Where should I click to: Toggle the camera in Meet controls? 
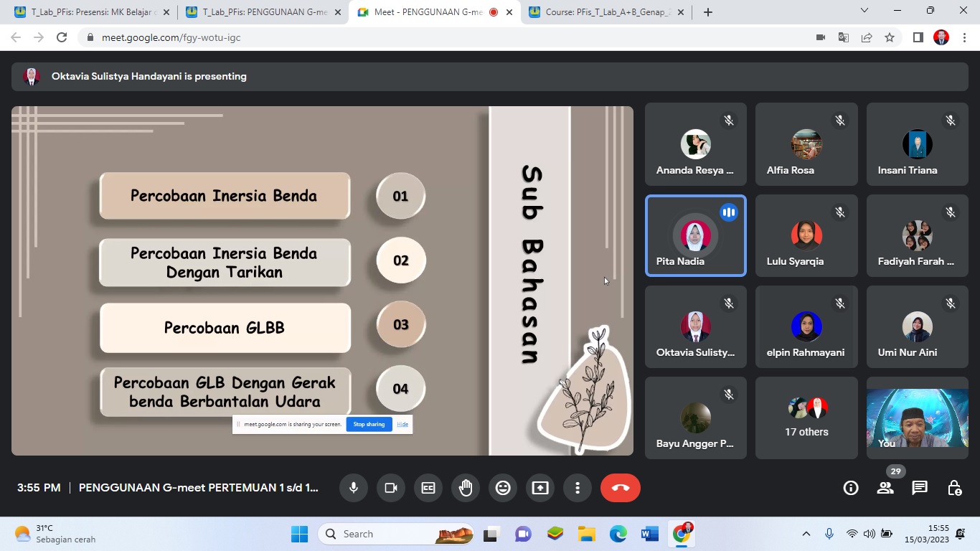391,488
